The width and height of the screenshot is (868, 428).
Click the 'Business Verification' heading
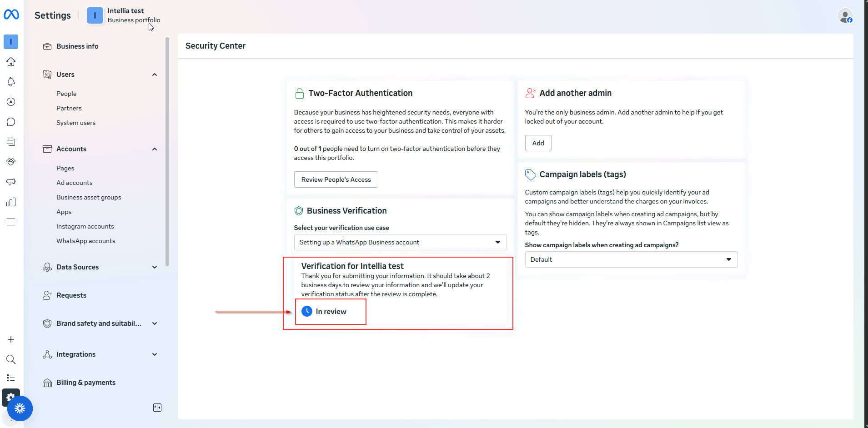point(347,211)
